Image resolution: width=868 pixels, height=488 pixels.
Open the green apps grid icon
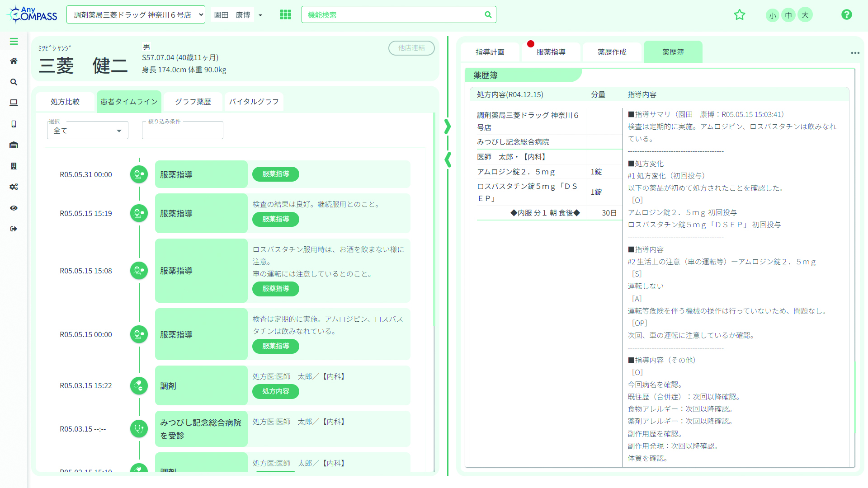[x=285, y=15]
